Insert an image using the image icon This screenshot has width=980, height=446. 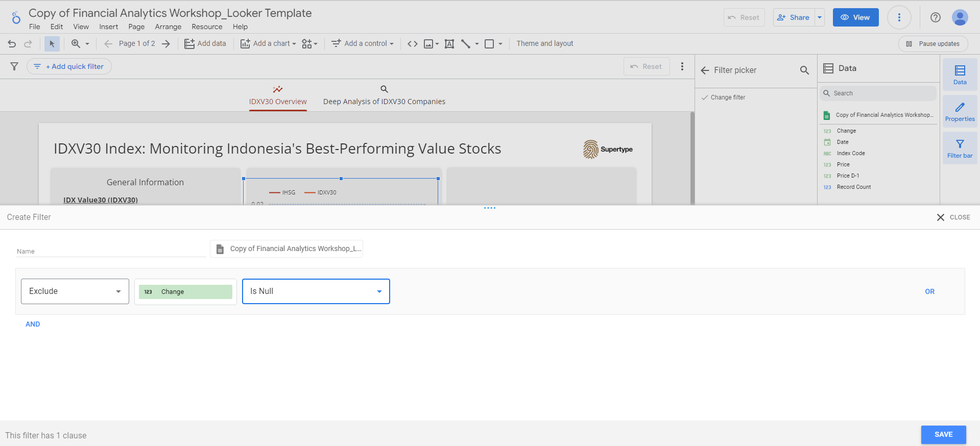428,44
